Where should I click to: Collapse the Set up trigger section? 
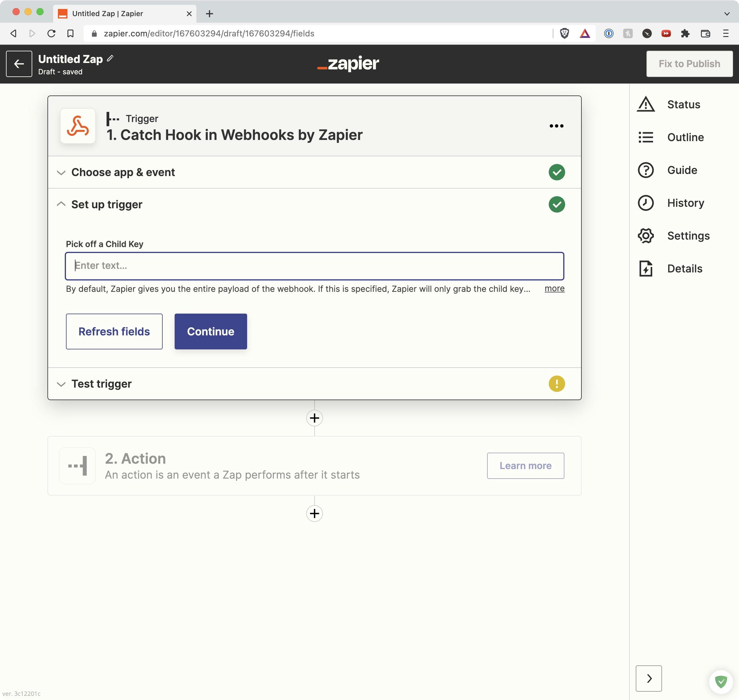pos(106,204)
